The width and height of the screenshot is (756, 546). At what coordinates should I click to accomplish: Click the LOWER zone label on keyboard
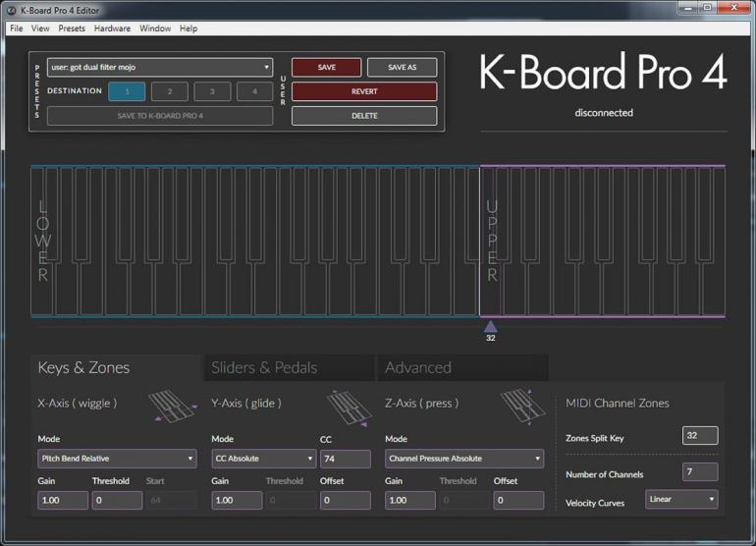43,241
